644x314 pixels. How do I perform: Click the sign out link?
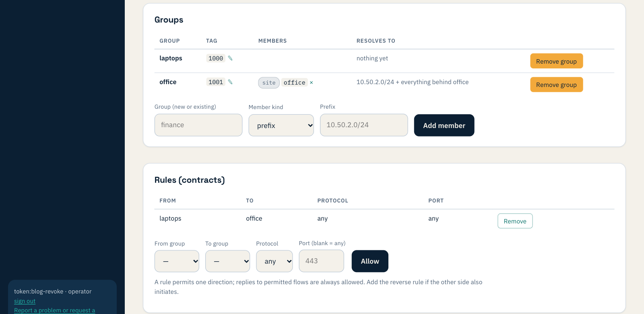click(25, 301)
